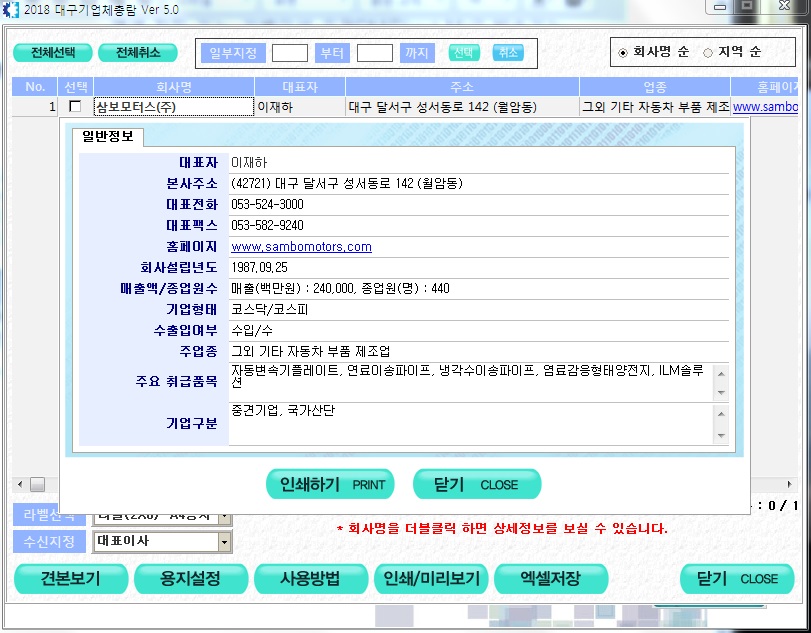Click the up arrow of 기업구분 field

point(721,414)
